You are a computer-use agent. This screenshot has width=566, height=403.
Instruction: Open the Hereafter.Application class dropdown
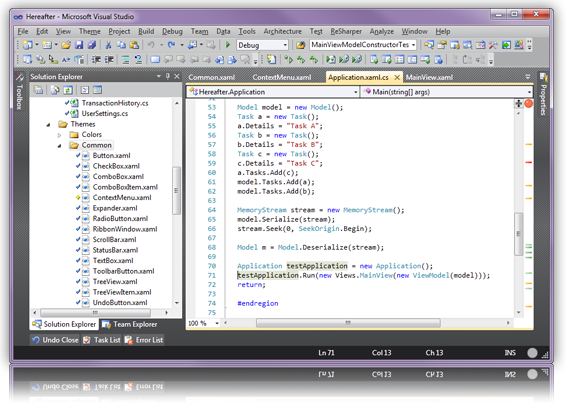coord(273,92)
